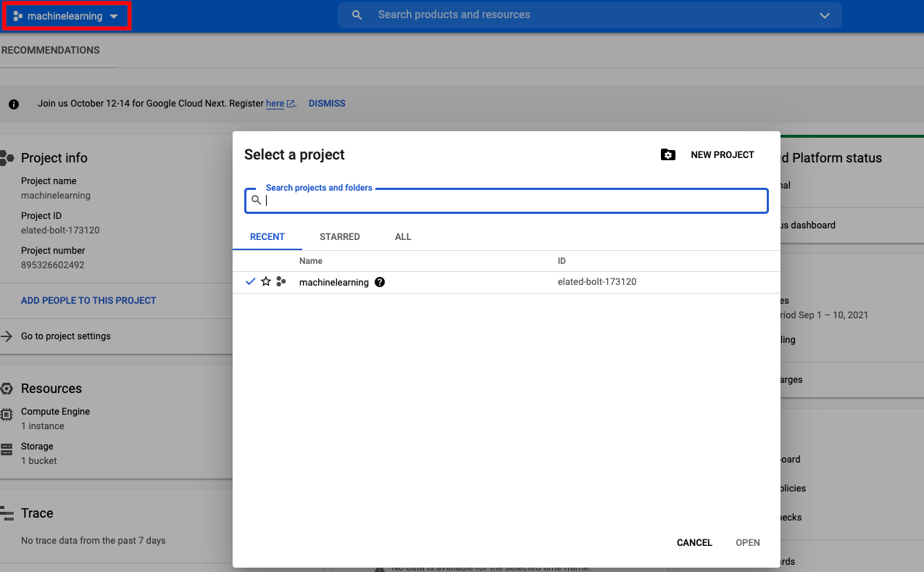
Task: Open the machinelearning project selector dropdown
Action: pyautogui.click(x=67, y=16)
